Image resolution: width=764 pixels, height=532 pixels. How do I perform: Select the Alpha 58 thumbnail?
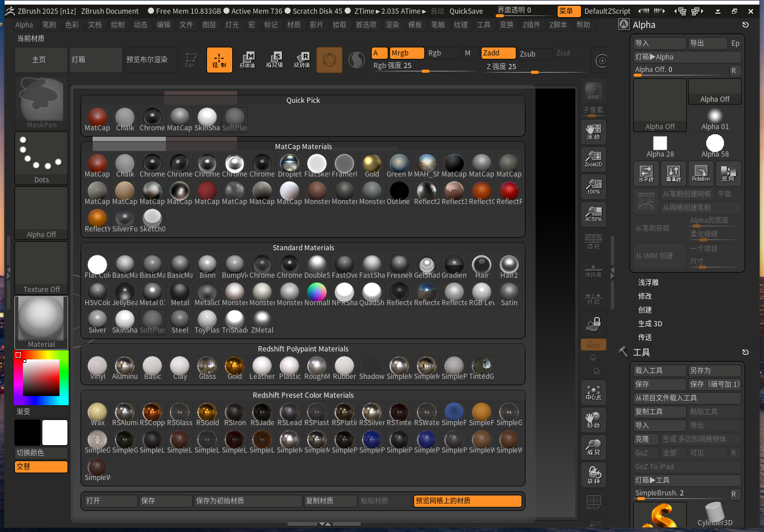point(715,146)
